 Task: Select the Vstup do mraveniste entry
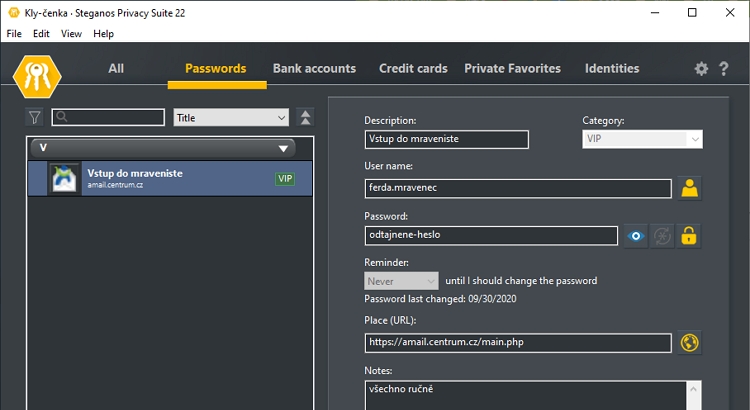(170, 178)
